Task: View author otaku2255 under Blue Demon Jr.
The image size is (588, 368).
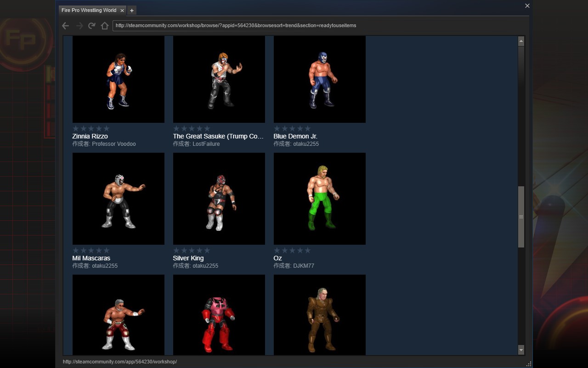Action: click(x=306, y=144)
